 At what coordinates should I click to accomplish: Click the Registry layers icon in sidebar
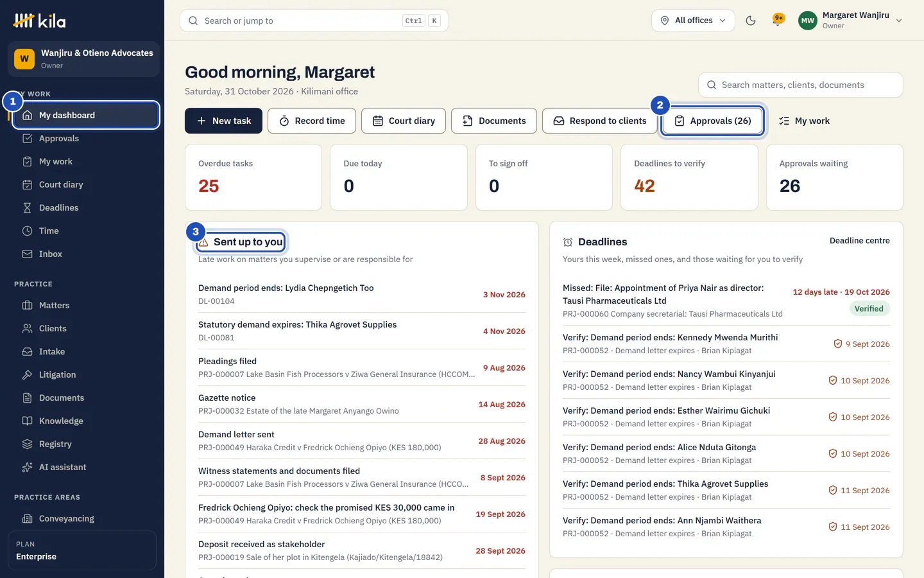(x=27, y=444)
